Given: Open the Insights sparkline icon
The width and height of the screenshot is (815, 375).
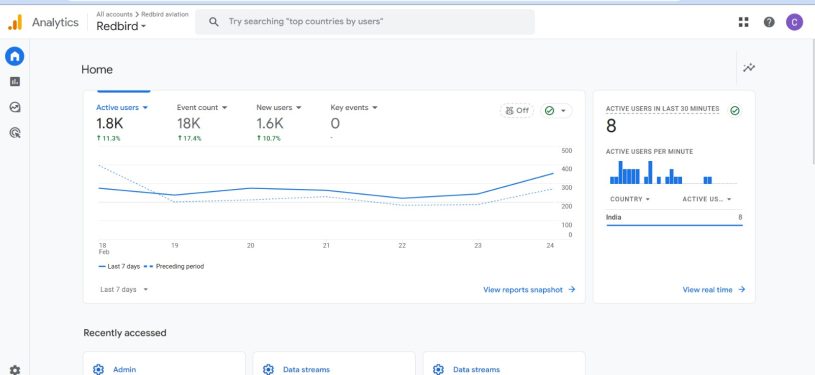Looking at the screenshot, I should [x=749, y=68].
